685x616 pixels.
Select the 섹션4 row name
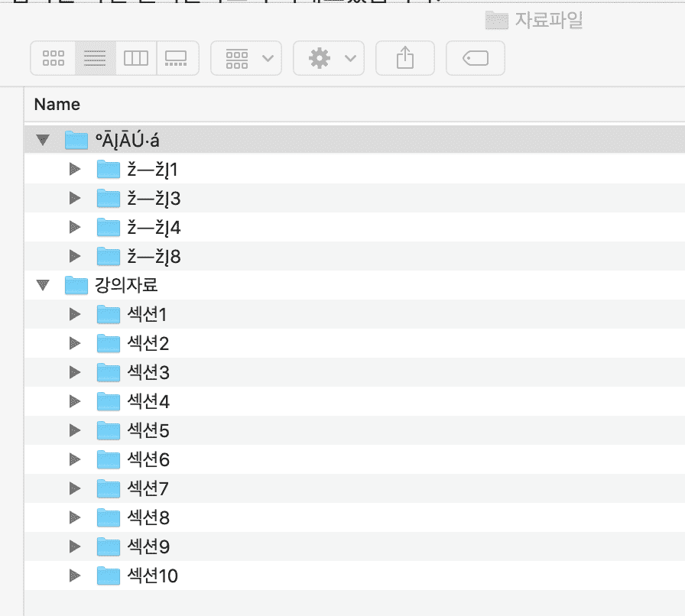(148, 401)
